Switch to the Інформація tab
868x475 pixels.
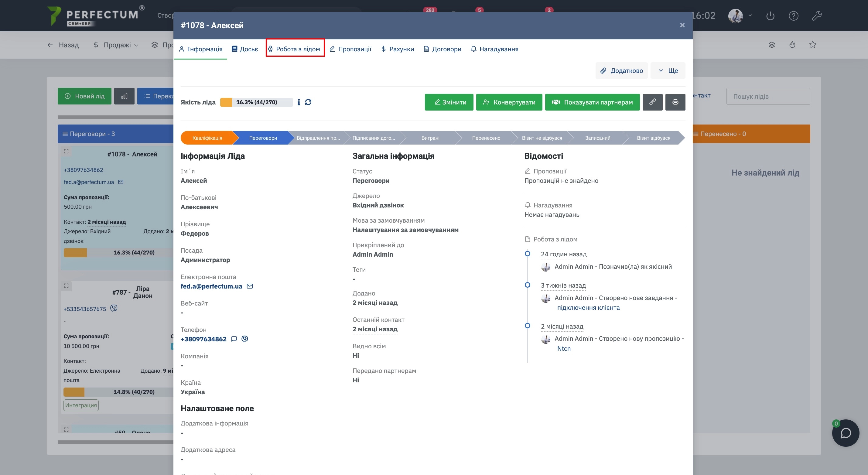(200, 49)
